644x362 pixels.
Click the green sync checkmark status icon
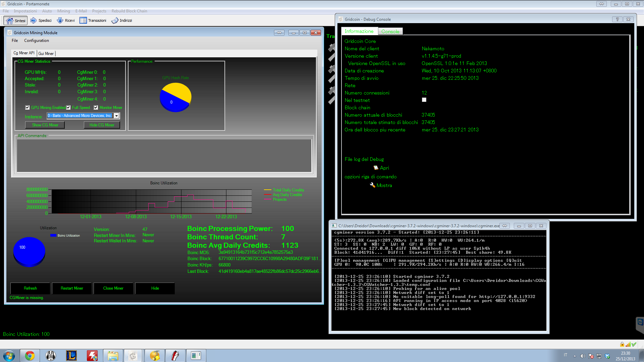coord(634,344)
